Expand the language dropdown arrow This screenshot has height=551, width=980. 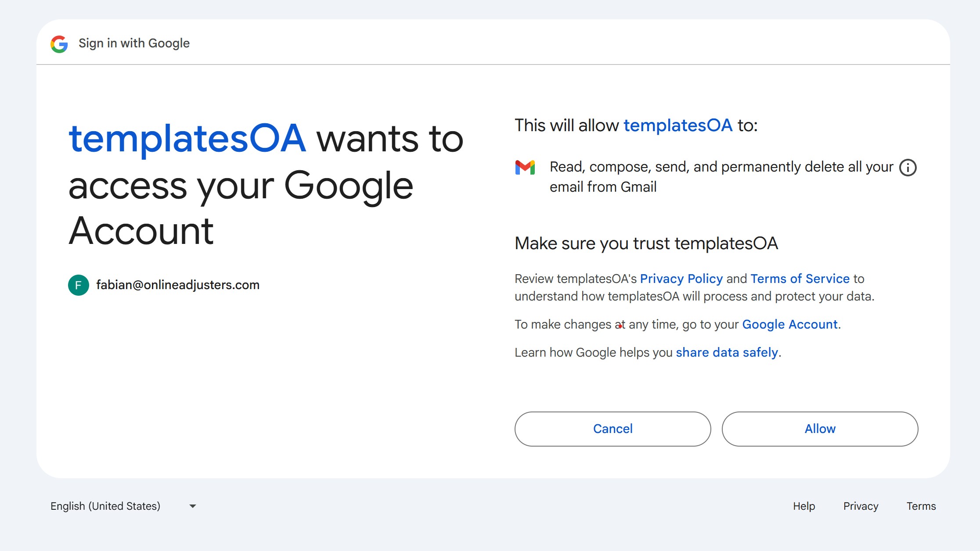point(193,506)
